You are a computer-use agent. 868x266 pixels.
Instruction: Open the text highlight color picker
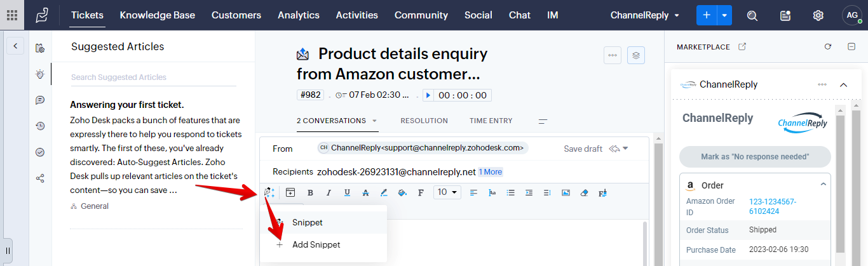tap(384, 192)
